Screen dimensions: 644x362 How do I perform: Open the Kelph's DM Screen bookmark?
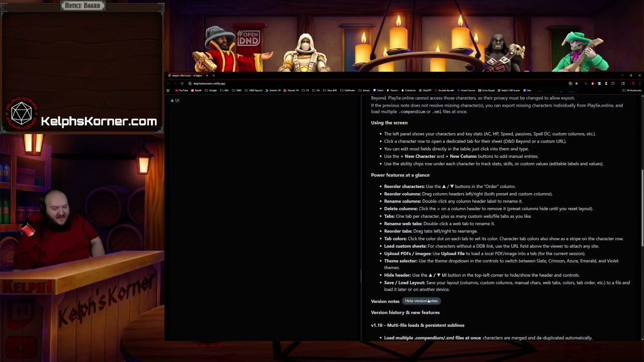[x=509, y=90]
